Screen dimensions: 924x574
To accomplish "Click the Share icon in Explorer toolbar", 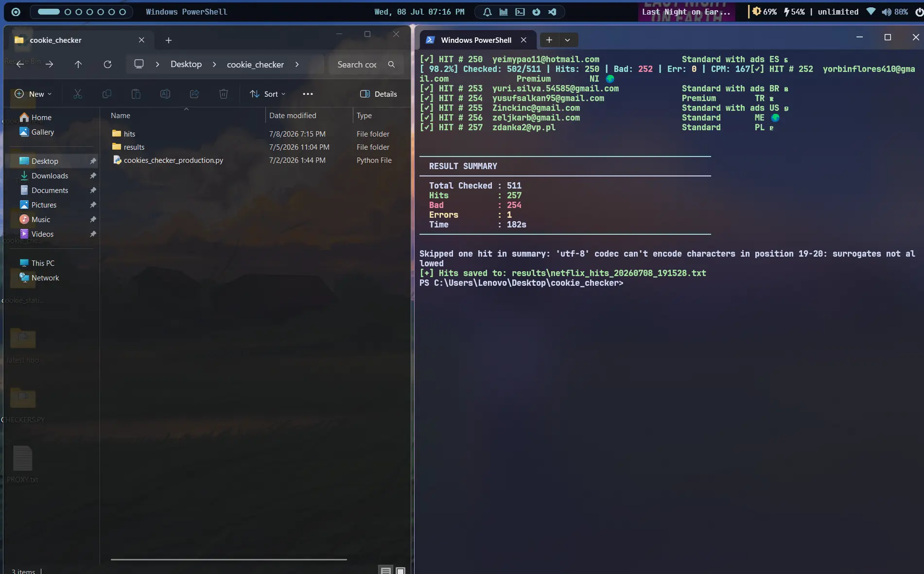I will (x=194, y=94).
